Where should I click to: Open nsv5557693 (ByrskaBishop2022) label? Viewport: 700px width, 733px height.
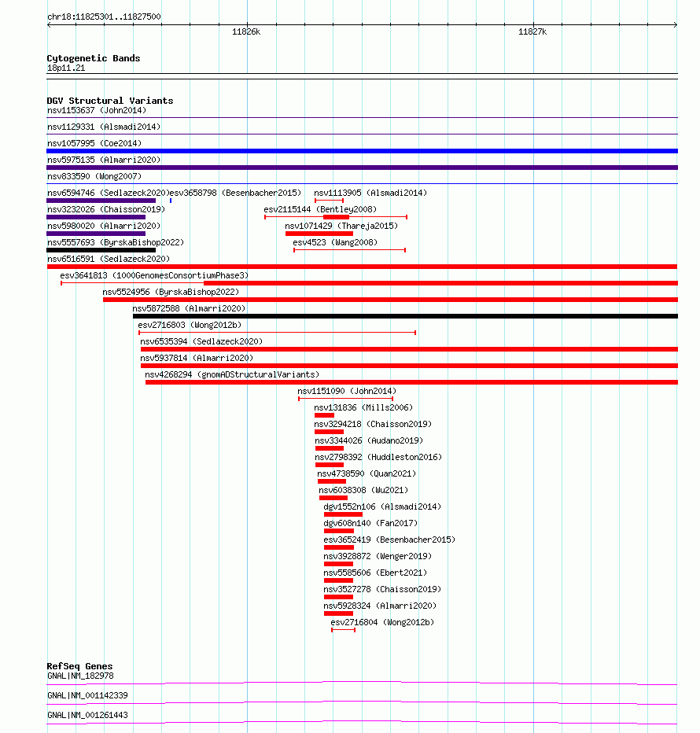click(x=116, y=242)
